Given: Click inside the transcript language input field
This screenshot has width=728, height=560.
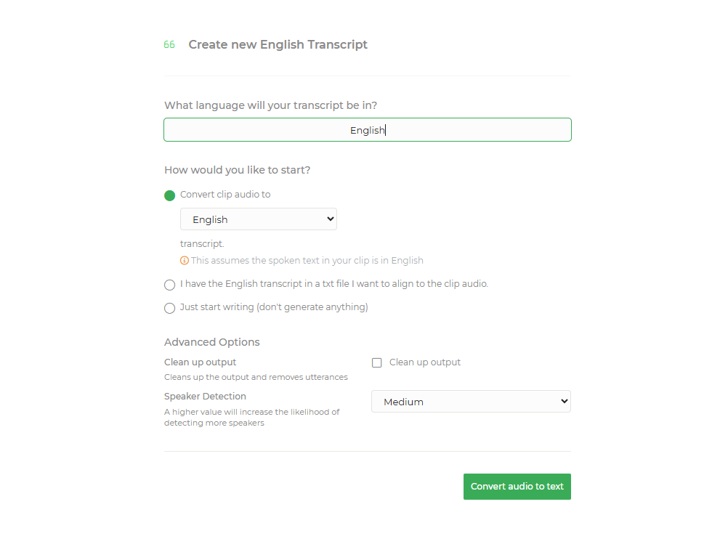Looking at the screenshot, I should point(367,129).
